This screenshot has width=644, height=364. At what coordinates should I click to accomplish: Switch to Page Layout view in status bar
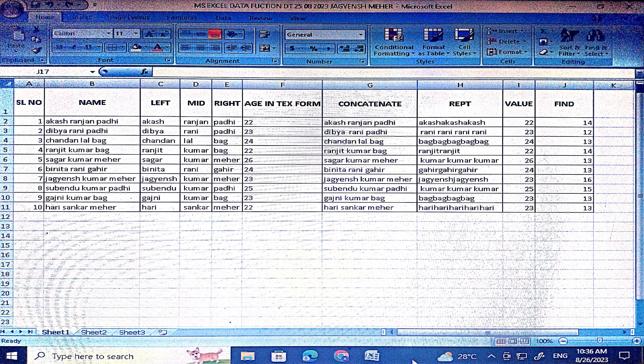click(x=513, y=341)
